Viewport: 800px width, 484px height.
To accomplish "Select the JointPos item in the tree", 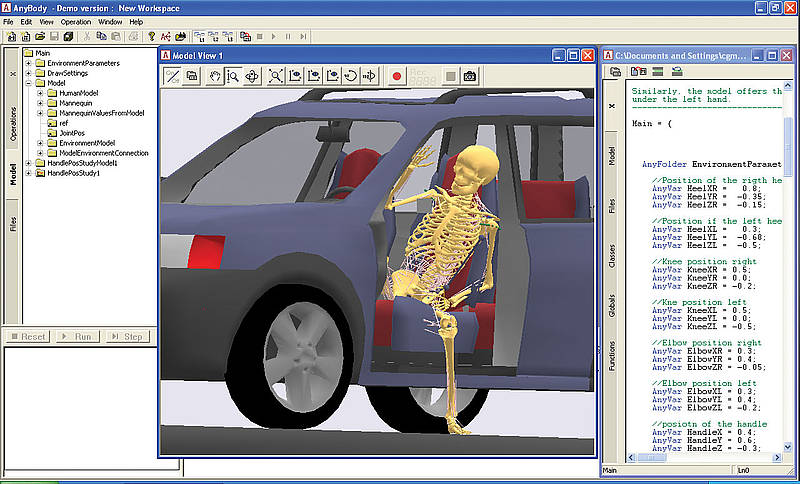I will [x=71, y=133].
